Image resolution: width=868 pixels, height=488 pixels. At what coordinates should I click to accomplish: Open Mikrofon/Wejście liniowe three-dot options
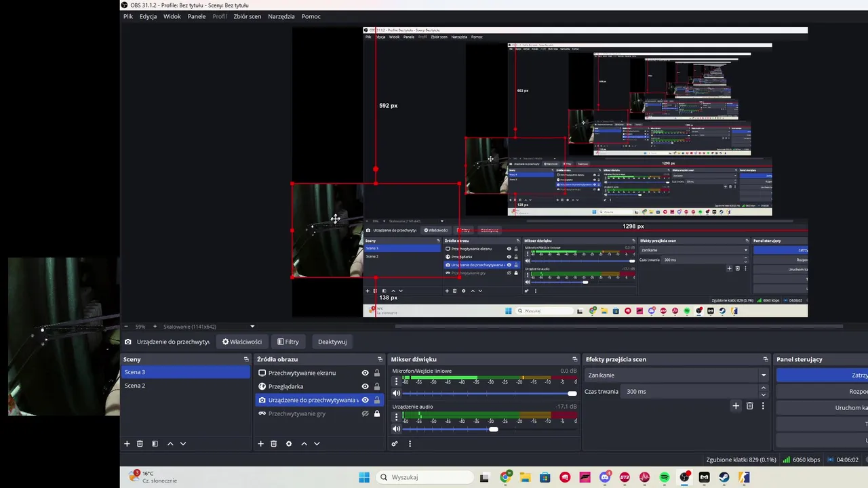pos(397,382)
